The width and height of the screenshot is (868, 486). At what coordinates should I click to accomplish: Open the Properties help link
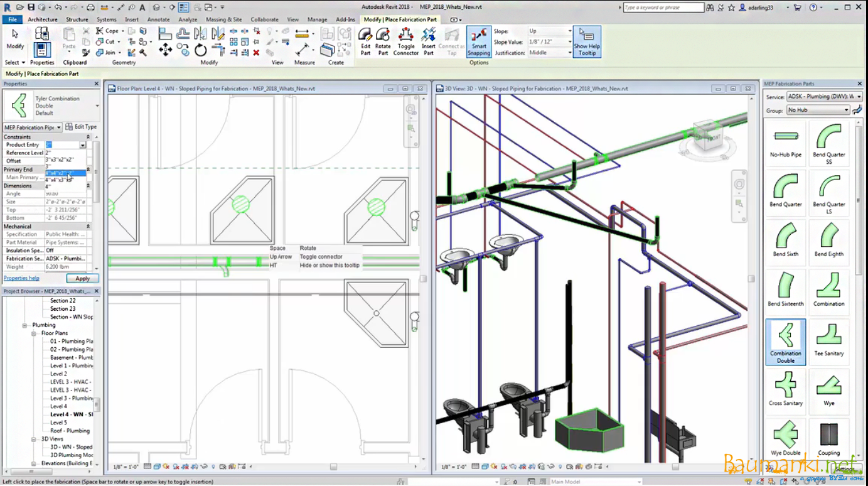21,278
